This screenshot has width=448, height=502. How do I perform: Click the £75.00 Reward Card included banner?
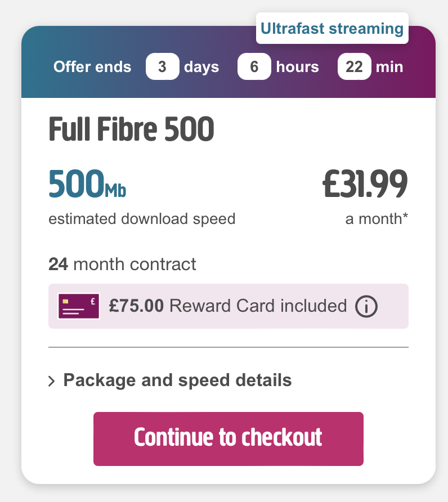click(228, 306)
